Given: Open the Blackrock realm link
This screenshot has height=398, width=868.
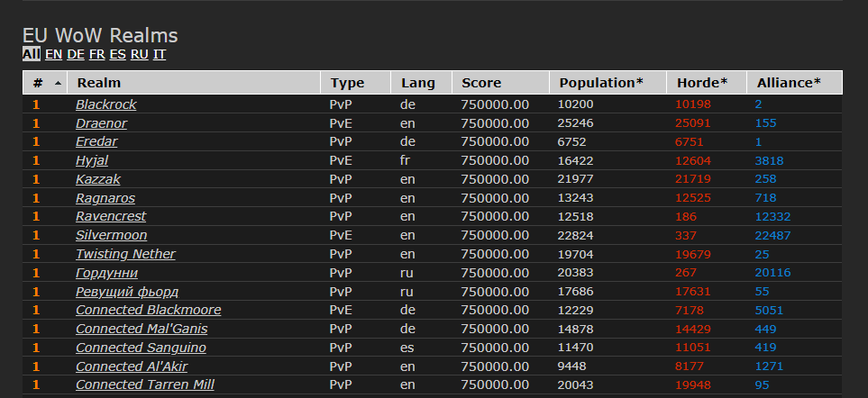Looking at the screenshot, I should 105,104.
